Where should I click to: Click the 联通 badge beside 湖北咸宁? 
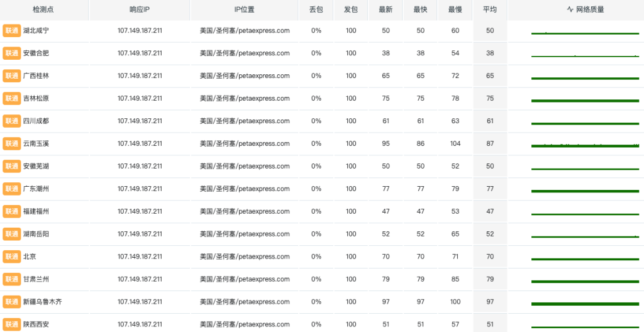click(12, 31)
